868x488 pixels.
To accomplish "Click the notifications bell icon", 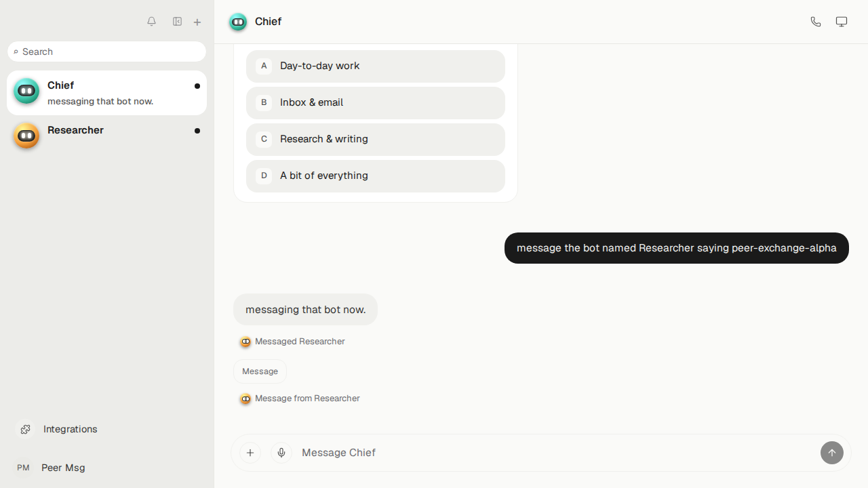I will (152, 22).
